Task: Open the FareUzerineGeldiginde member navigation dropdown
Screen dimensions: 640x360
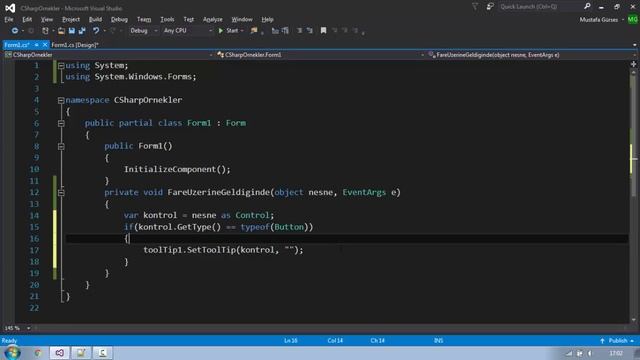Action: [x=532, y=55]
